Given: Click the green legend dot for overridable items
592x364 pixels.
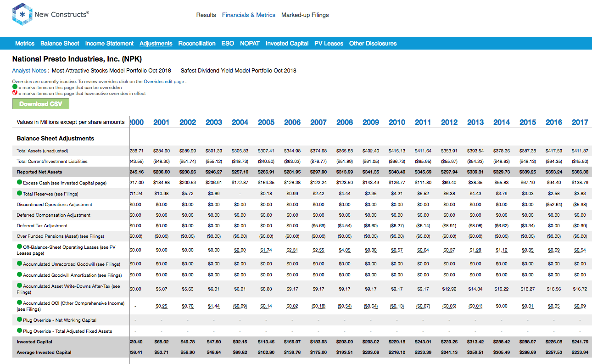Looking at the screenshot, I should coord(15,87).
